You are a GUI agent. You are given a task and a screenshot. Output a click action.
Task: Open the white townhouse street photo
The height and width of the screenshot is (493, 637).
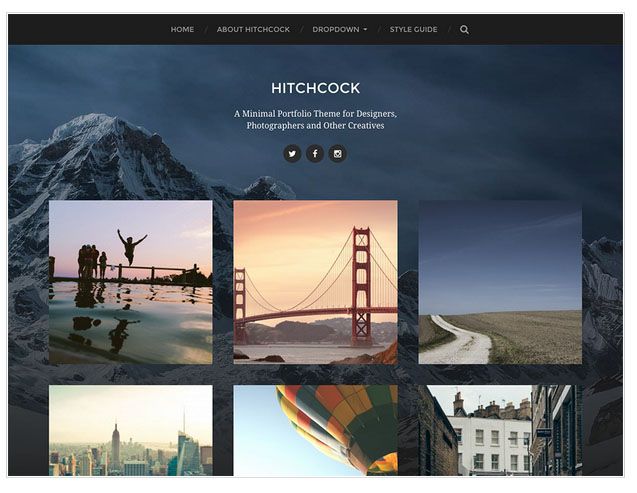500,430
